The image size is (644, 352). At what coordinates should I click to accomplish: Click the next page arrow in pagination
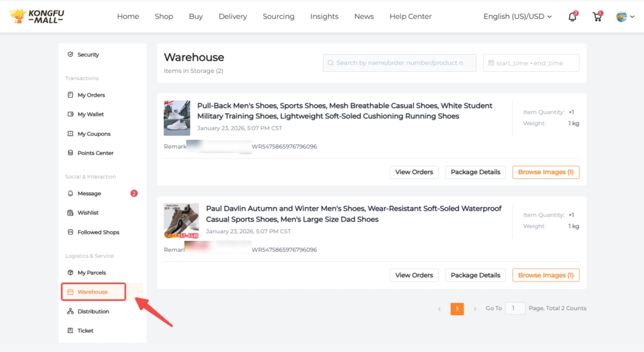pos(474,309)
